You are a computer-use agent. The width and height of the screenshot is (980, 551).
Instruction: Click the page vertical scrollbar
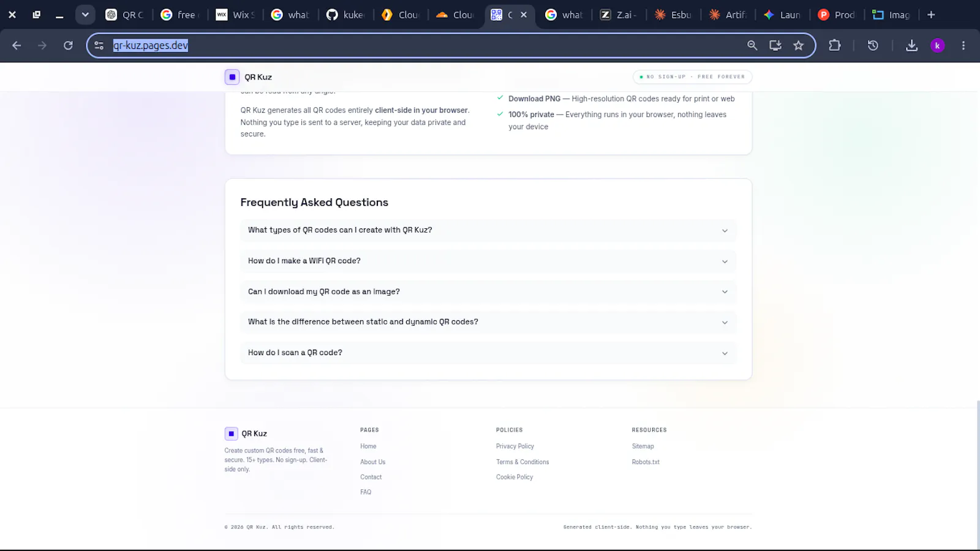tap(978, 474)
